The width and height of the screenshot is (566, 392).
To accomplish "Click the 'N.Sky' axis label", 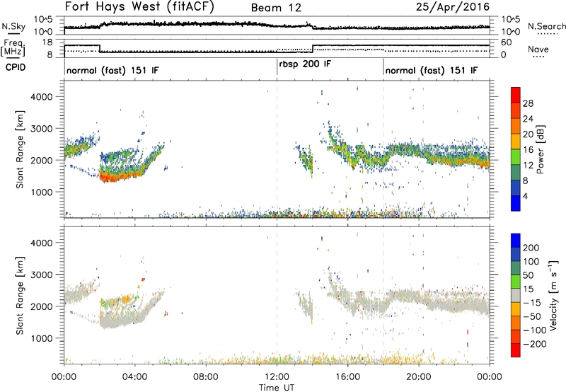I will 13,26.
